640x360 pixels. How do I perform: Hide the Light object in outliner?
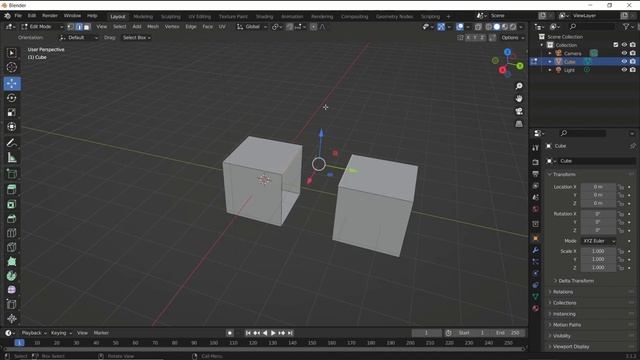624,70
